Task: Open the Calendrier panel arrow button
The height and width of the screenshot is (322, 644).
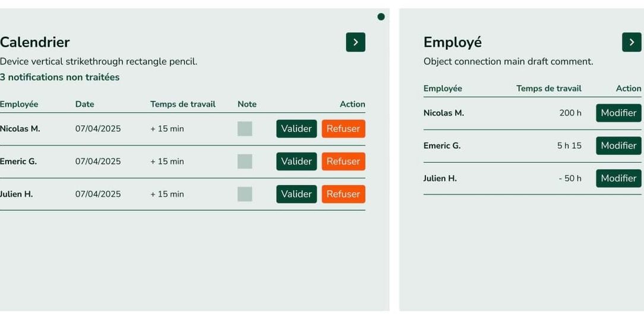Action: point(355,42)
